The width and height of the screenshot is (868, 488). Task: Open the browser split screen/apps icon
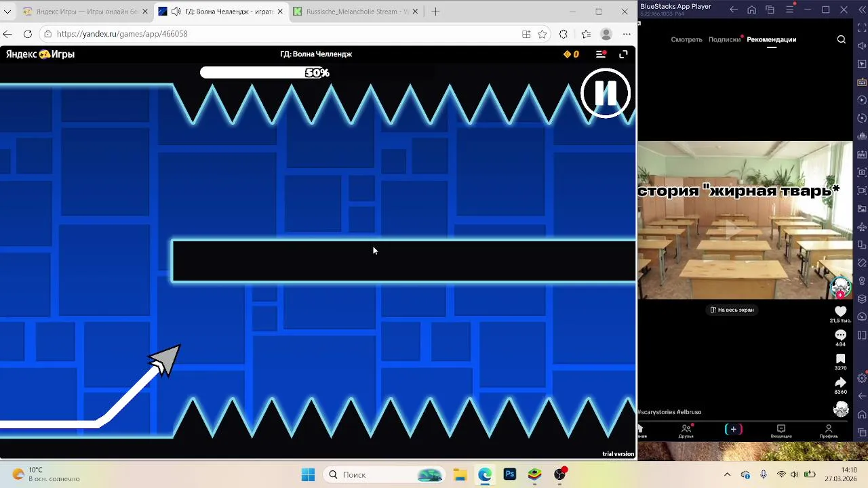526,34
